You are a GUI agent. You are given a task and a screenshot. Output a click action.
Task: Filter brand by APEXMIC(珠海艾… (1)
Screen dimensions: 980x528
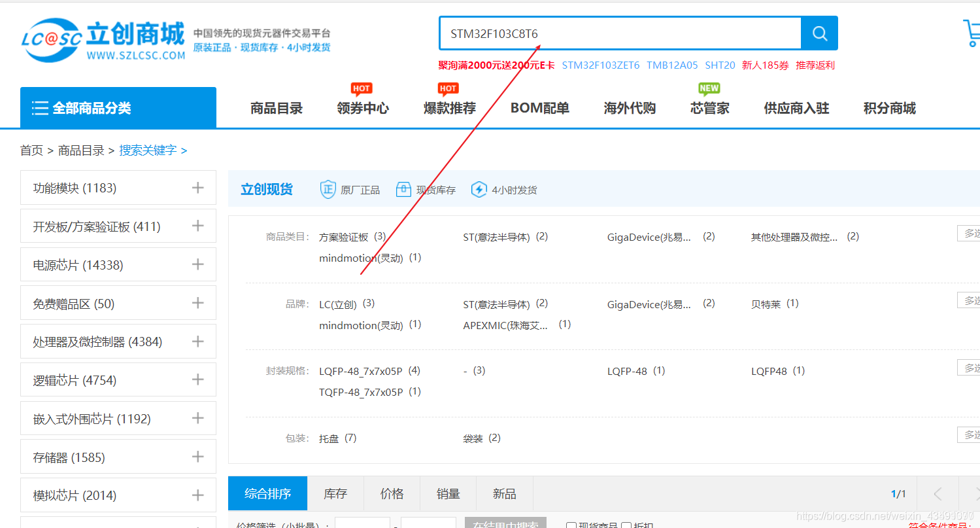coord(517,325)
